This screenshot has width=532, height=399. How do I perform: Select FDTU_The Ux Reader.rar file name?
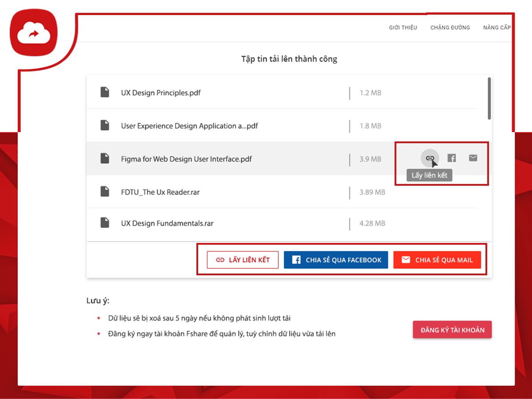160,192
